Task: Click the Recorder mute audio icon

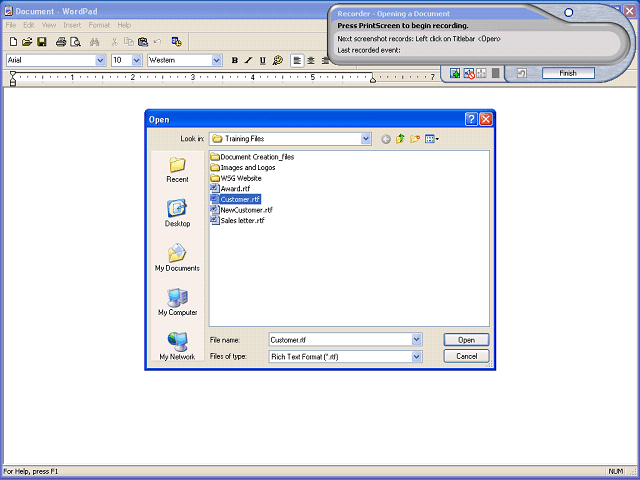Action: [x=469, y=73]
